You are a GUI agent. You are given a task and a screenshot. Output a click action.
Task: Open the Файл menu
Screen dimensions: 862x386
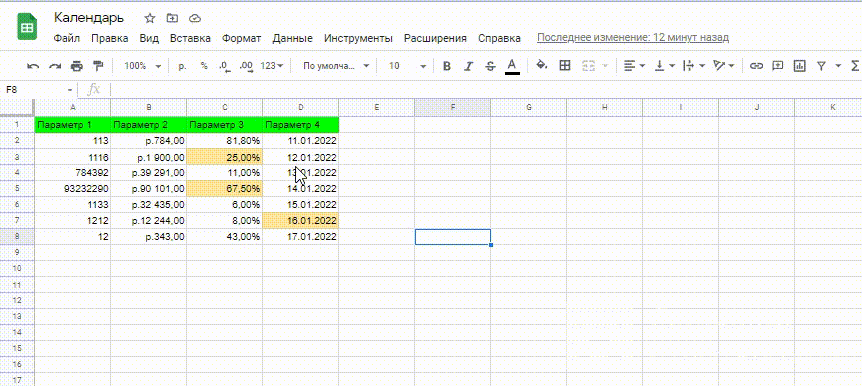point(67,38)
